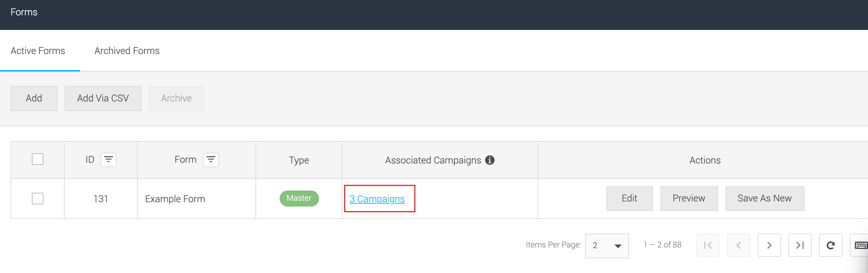Click the Add button
The width and height of the screenshot is (868, 273).
tap(34, 98)
